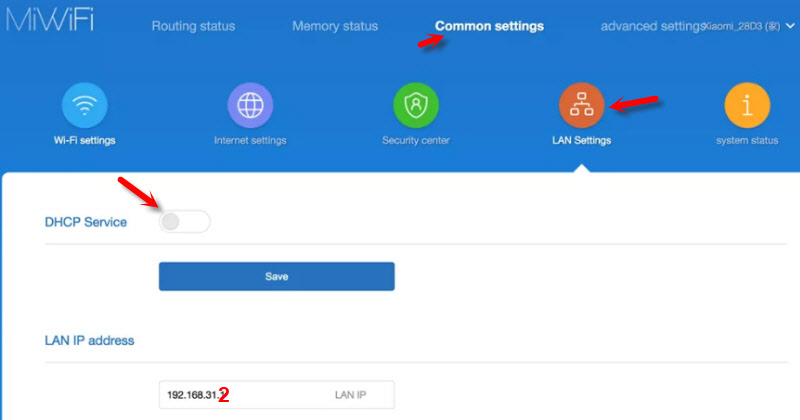Click the DHCP Service label
This screenshot has width=800, height=420.
[x=86, y=222]
